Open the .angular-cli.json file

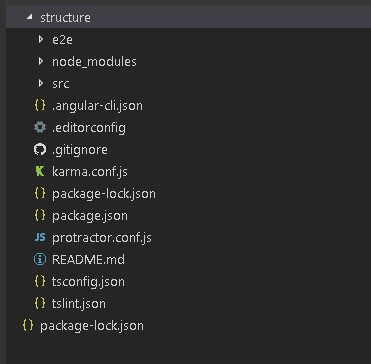pyautogui.click(x=97, y=106)
